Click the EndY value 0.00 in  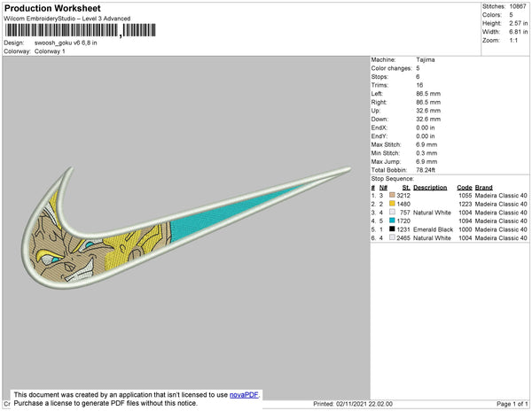click(426, 136)
